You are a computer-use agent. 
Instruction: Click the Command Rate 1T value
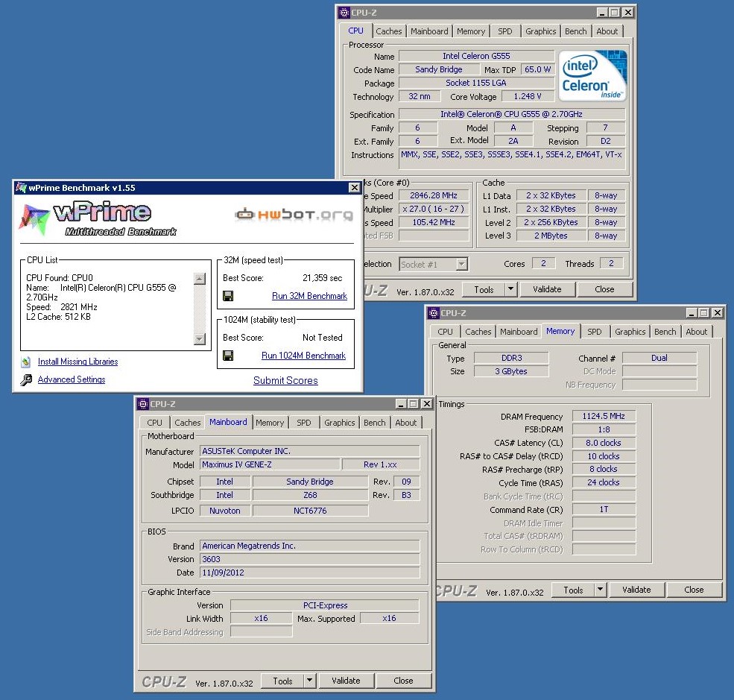click(x=604, y=509)
